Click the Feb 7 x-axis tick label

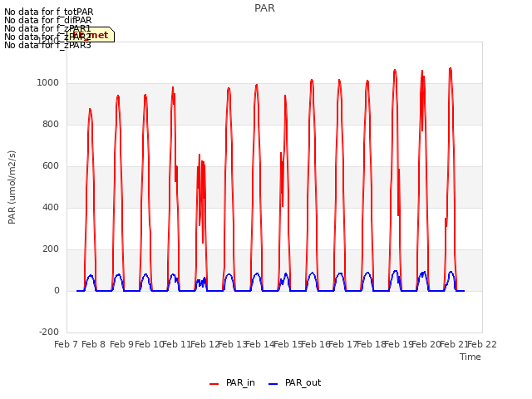click(66, 344)
